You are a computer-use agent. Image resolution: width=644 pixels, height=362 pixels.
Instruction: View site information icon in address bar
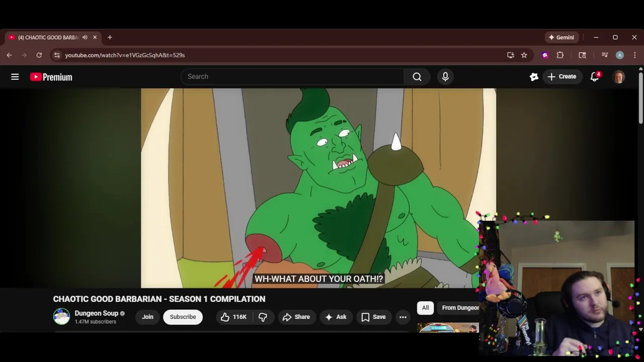[x=57, y=55]
